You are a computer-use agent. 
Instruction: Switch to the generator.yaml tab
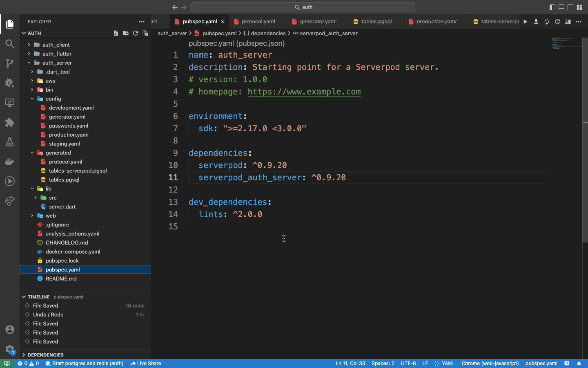coord(318,22)
